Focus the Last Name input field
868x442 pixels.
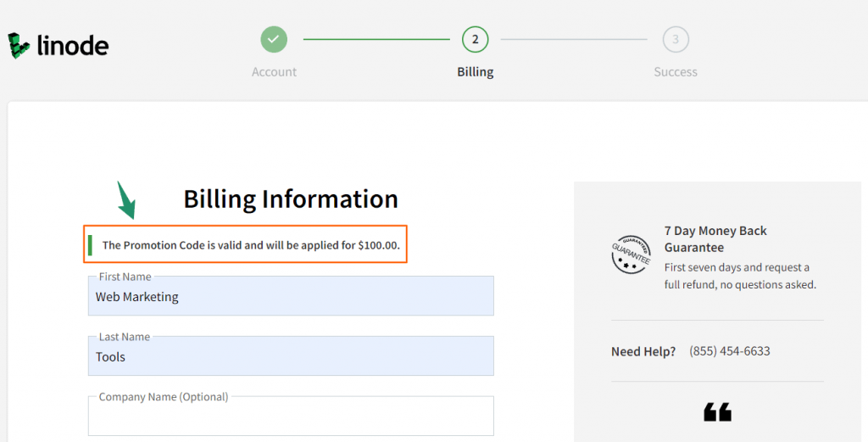click(291, 355)
